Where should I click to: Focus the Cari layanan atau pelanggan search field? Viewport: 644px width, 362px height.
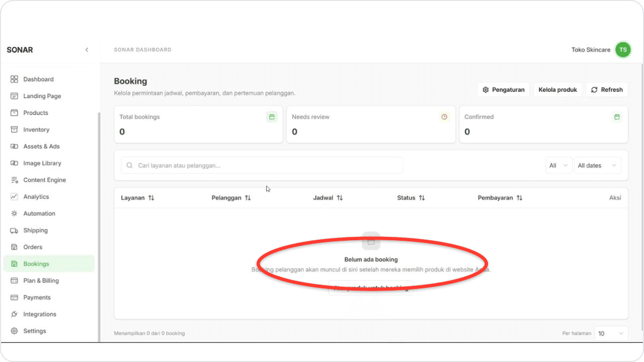click(x=262, y=165)
